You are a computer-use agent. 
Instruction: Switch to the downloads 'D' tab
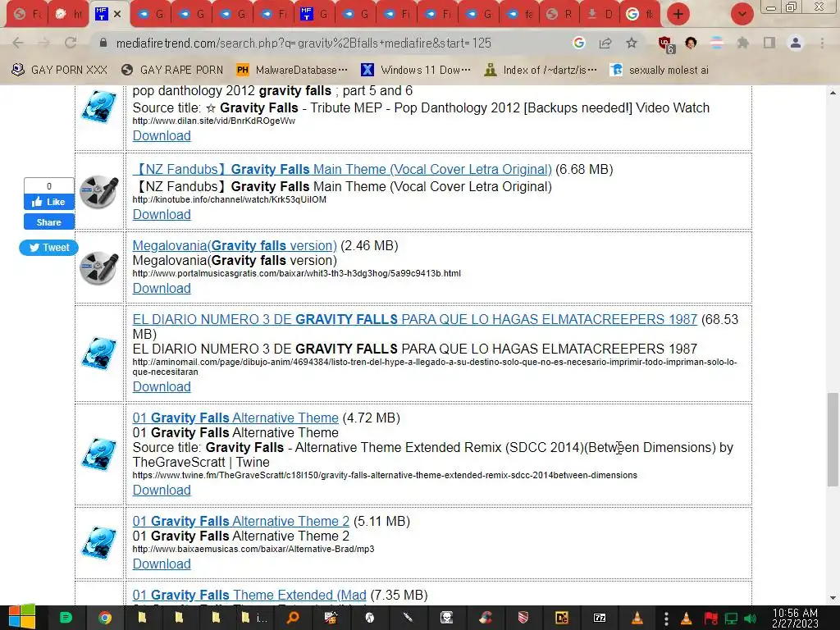click(600, 14)
